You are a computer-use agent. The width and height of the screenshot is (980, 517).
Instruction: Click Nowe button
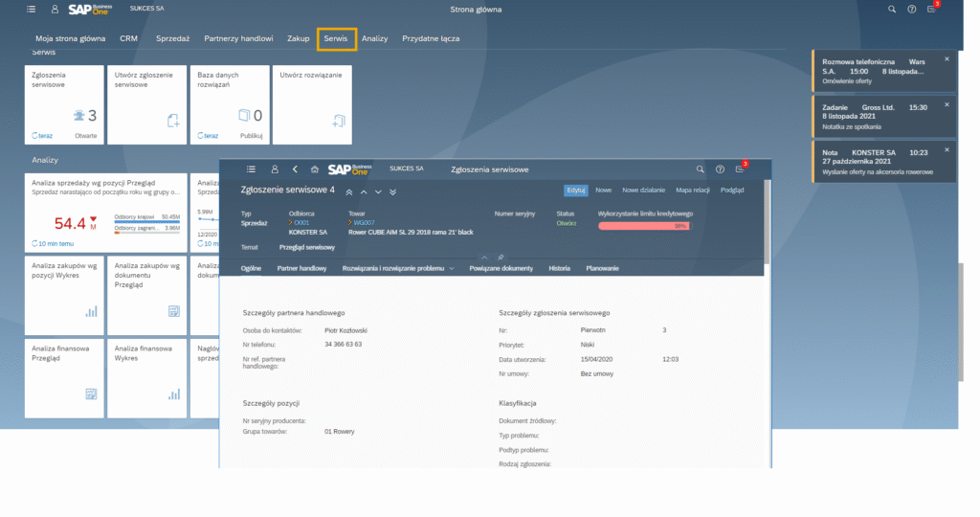[604, 191]
